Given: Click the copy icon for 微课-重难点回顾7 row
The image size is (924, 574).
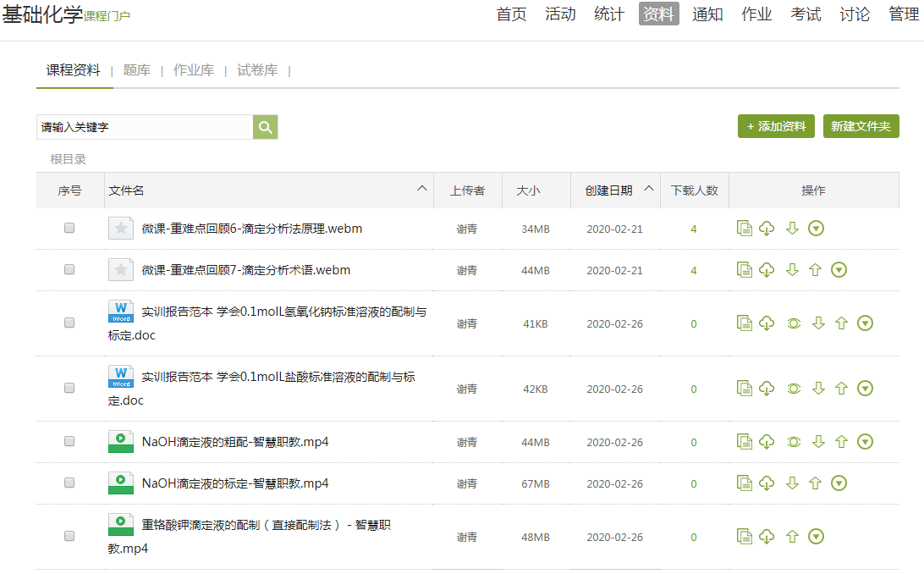Looking at the screenshot, I should pyautogui.click(x=745, y=270).
